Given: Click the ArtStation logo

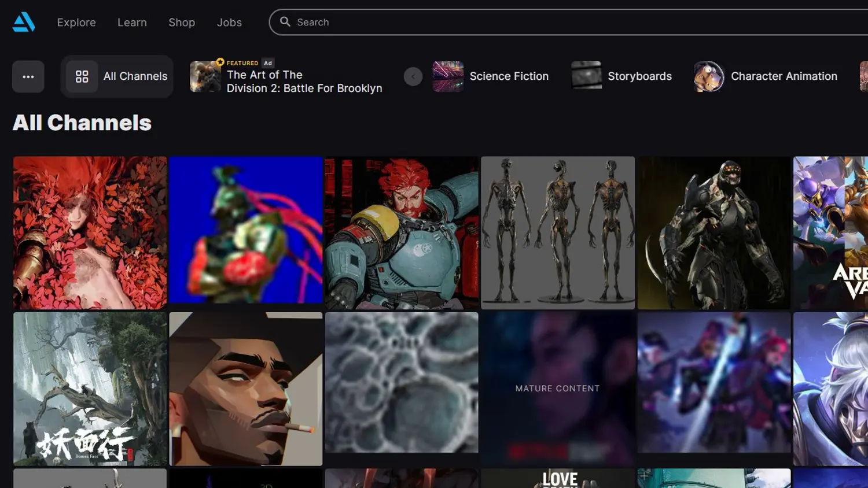Looking at the screenshot, I should tap(24, 22).
